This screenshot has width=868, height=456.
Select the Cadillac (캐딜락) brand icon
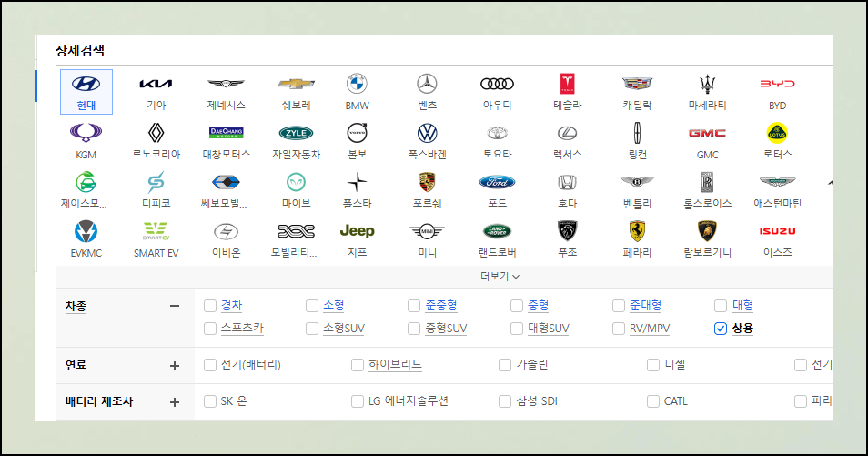637,84
